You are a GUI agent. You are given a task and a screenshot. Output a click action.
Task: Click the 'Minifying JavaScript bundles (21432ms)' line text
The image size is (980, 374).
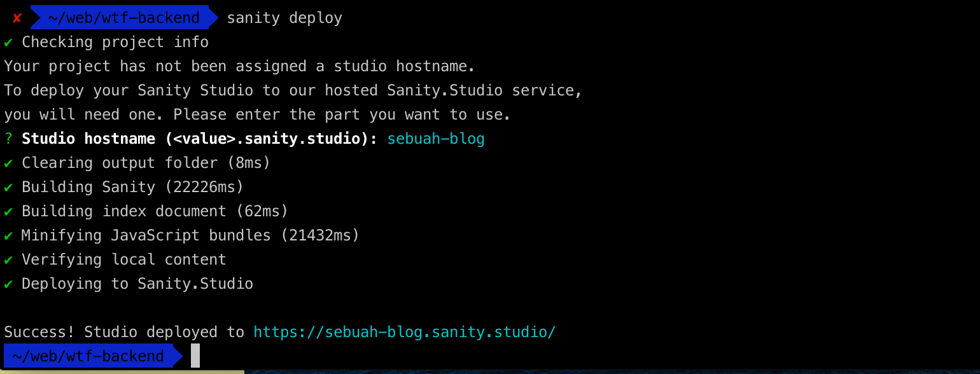tap(190, 235)
